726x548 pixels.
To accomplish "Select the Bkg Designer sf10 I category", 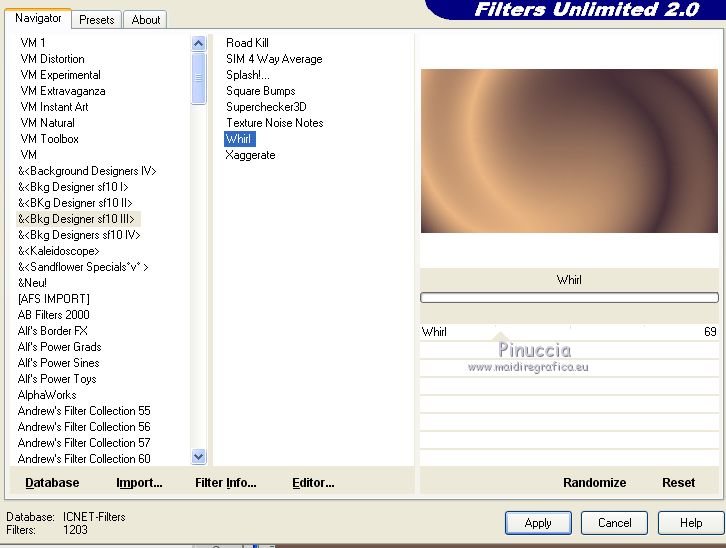I will (x=73, y=187).
